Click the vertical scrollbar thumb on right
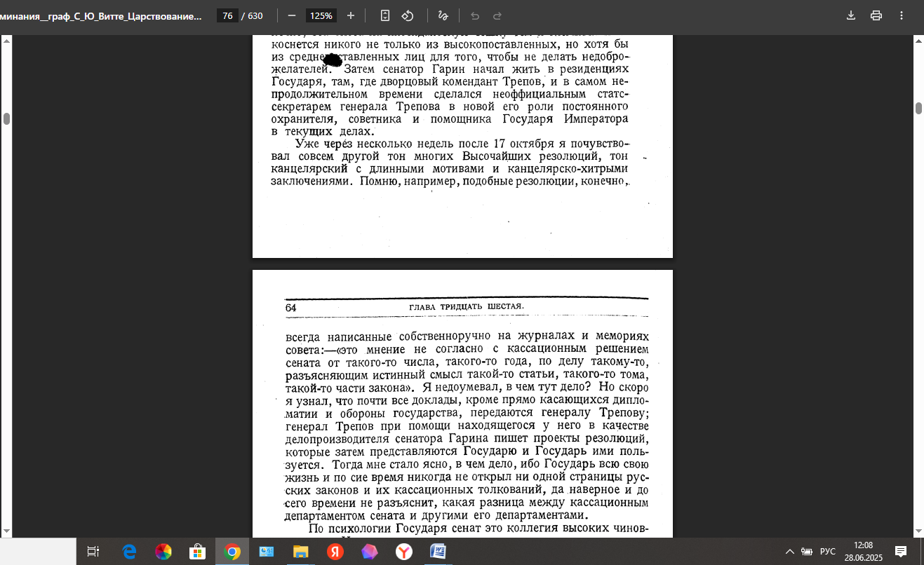 [x=918, y=108]
